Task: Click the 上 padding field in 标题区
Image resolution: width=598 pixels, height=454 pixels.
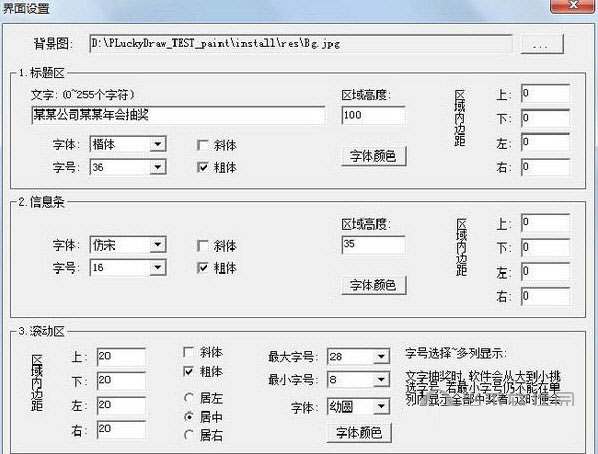Action: coord(545,93)
